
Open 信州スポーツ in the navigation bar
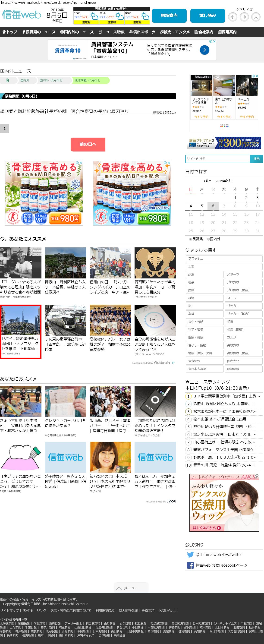[x=142, y=32]
